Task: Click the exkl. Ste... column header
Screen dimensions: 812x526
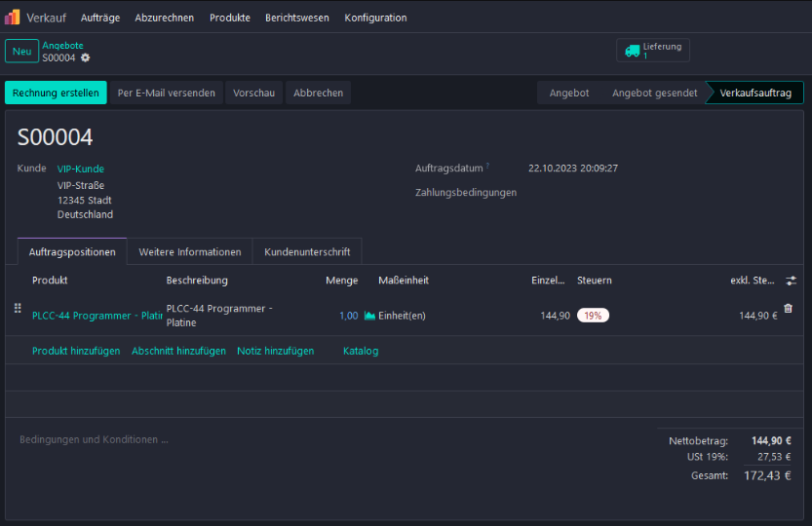Action: [753, 281]
